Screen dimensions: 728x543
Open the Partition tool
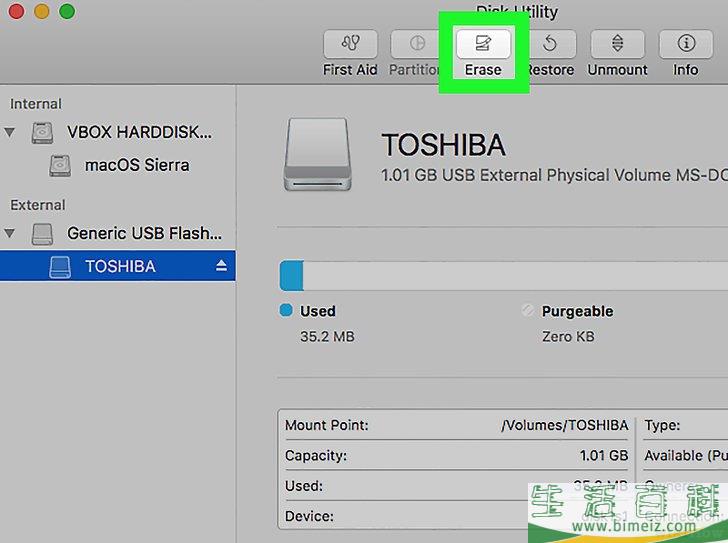(415, 44)
